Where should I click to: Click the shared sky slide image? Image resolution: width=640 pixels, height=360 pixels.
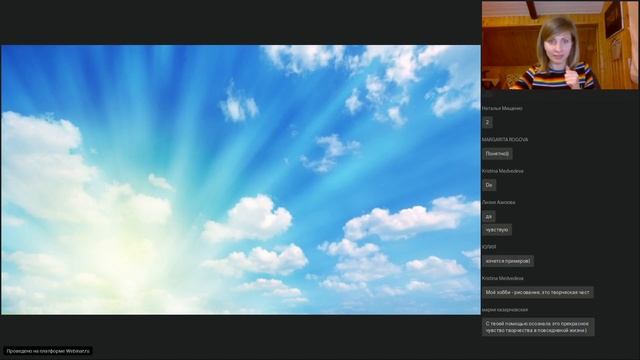click(x=241, y=180)
